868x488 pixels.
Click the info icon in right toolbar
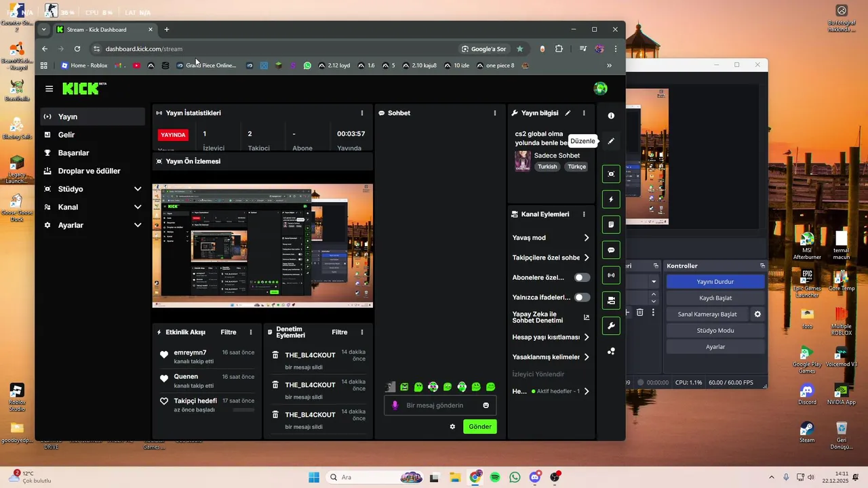611,116
